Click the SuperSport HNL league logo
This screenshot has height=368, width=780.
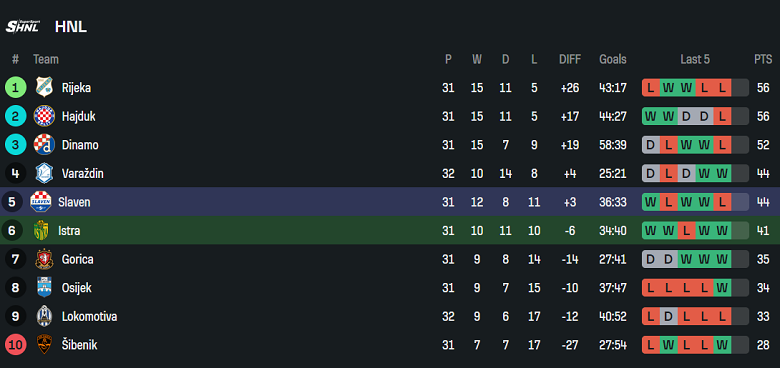point(22,26)
